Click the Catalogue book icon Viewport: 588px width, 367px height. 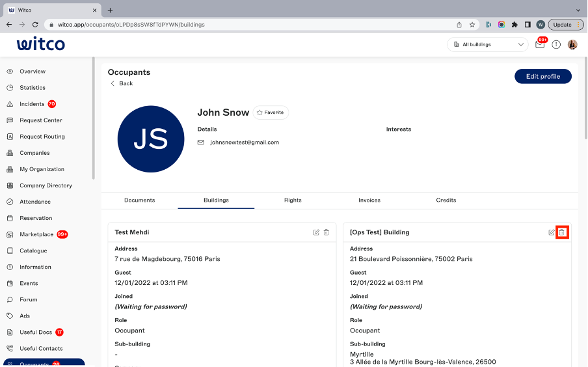coord(10,251)
